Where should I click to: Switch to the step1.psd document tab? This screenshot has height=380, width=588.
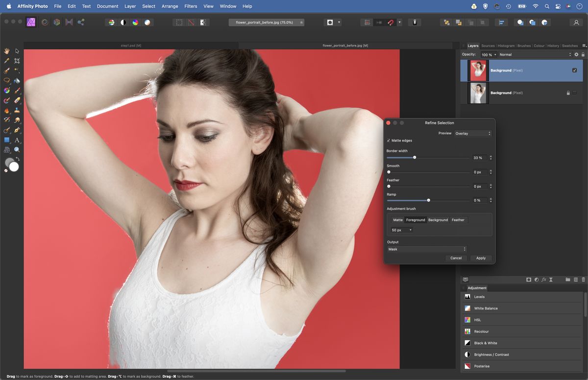131,46
